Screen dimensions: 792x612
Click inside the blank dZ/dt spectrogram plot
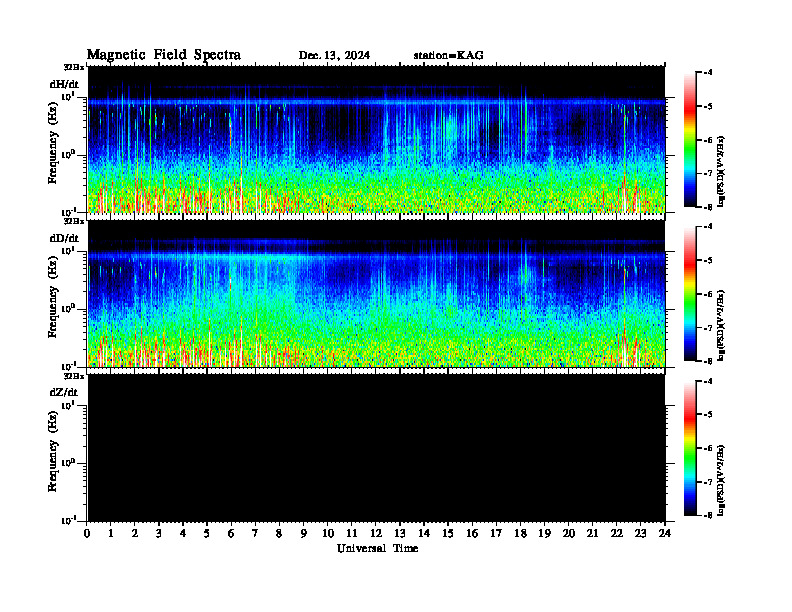(376, 448)
